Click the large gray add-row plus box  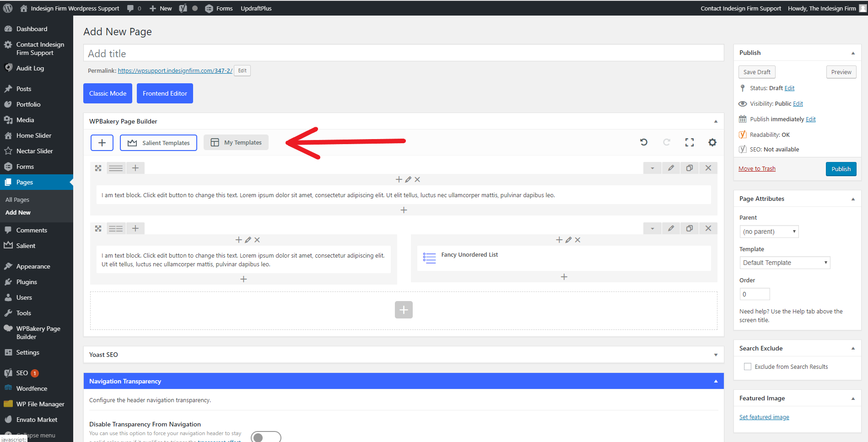tap(404, 310)
